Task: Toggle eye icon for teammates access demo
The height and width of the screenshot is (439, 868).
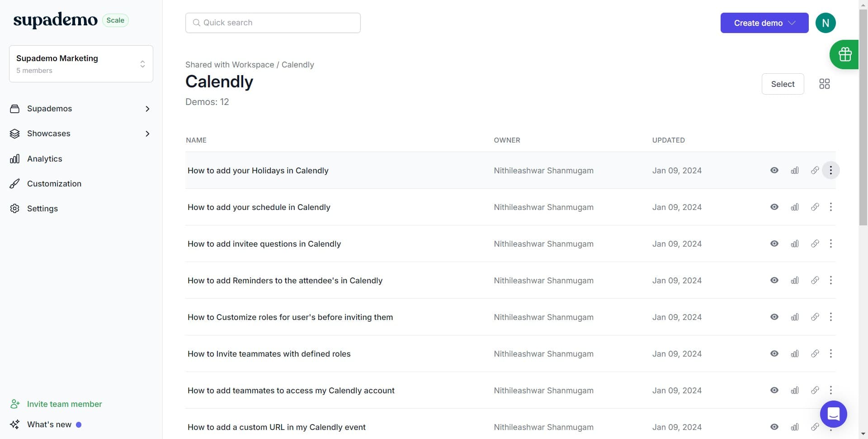Action: 774,391
